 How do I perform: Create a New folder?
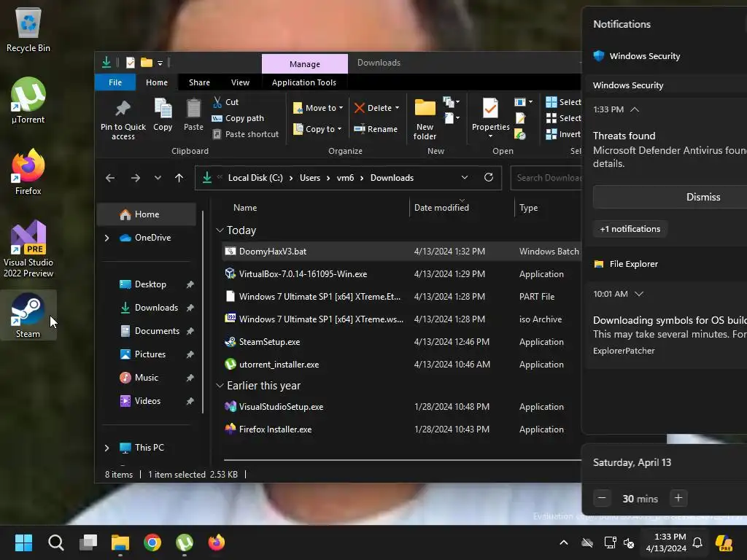(x=425, y=120)
